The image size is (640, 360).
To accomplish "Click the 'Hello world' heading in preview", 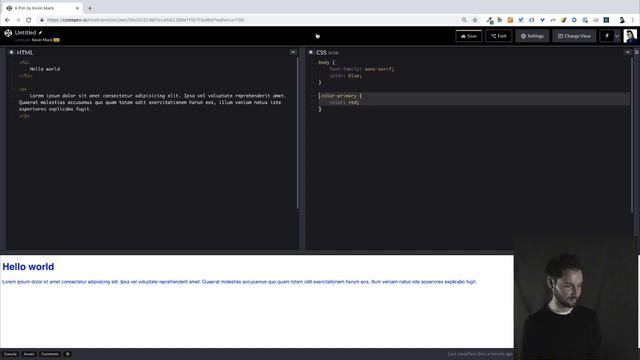I will point(28,267).
